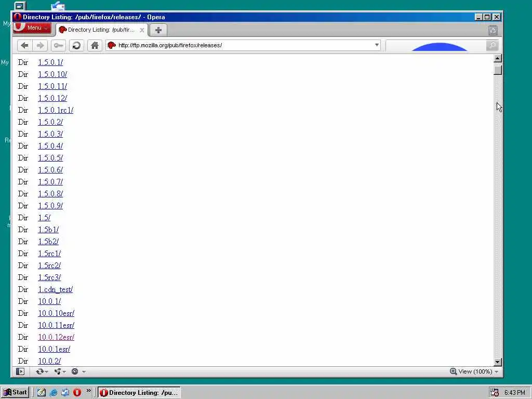Open the 1.5rc1/ directory link
This screenshot has width=532, height=399.
tap(49, 254)
